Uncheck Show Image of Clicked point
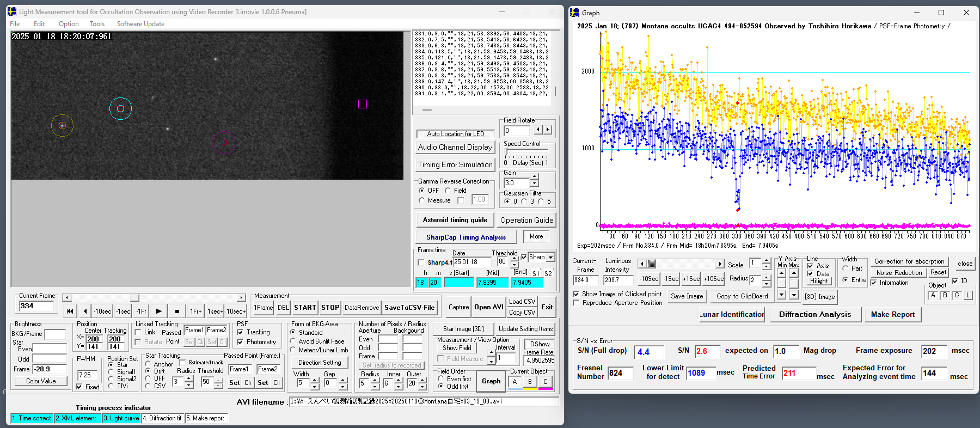 (x=576, y=294)
